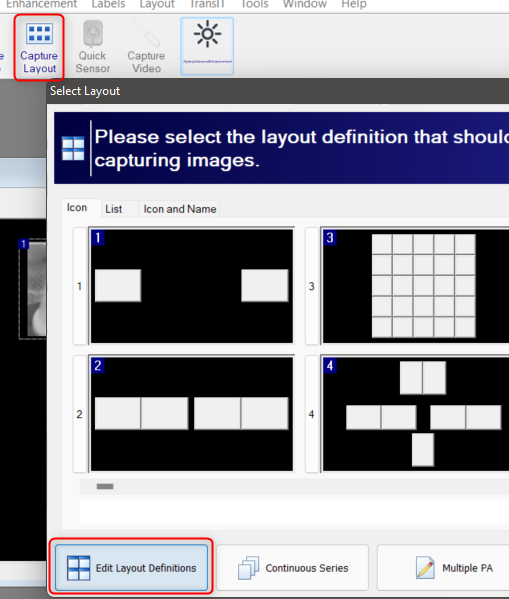Choose layout 4 cross-shaped thumbnail
Image resolution: width=509 pixels, height=599 pixels.
click(416, 414)
